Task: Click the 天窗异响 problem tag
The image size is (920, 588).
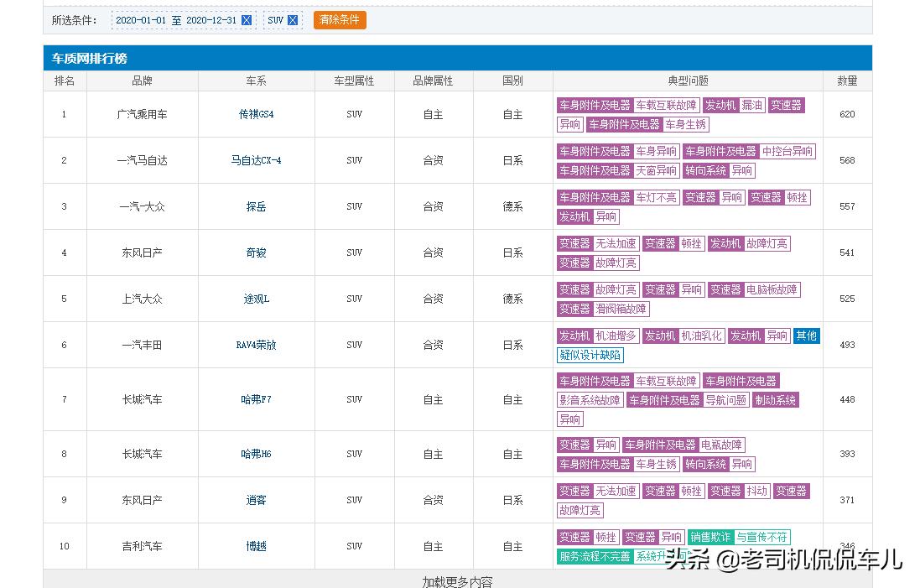Action: 656,171
